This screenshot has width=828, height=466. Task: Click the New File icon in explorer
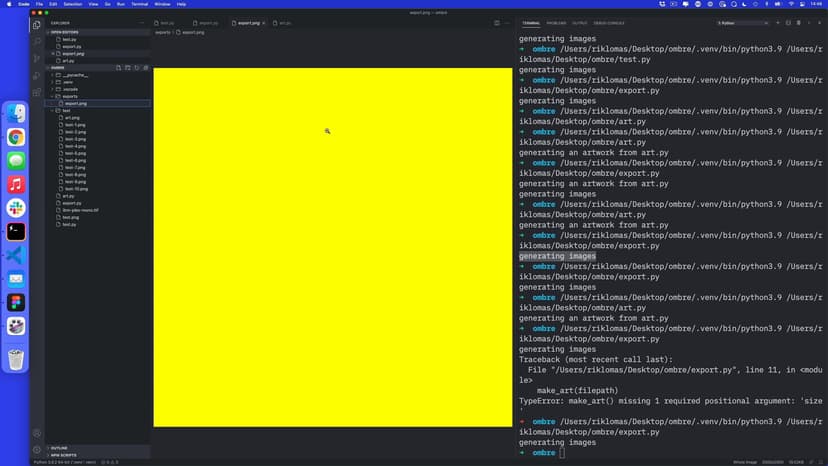(x=118, y=68)
